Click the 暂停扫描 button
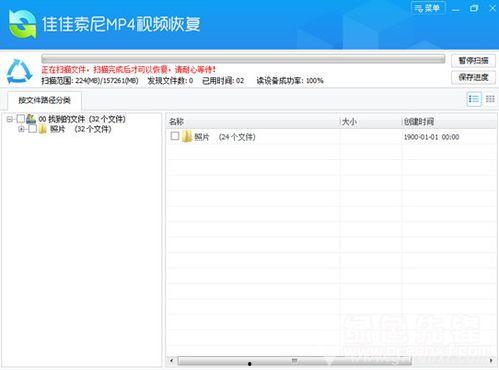 pyautogui.click(x=473, y=61)
